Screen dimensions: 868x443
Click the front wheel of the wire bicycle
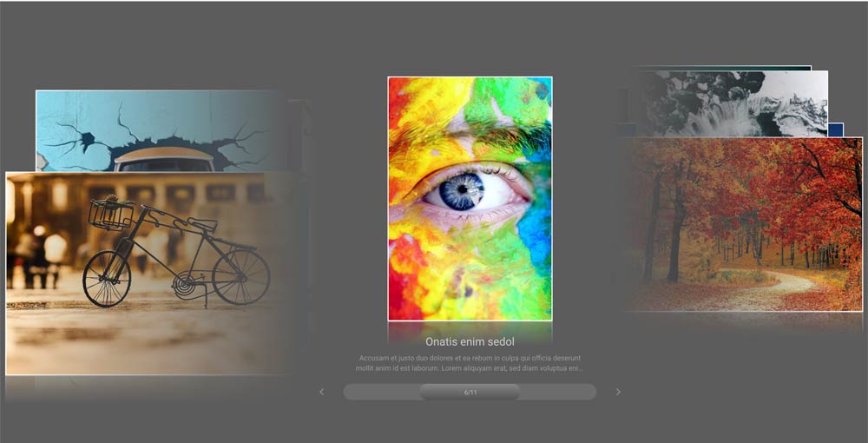tap(106, 278)
